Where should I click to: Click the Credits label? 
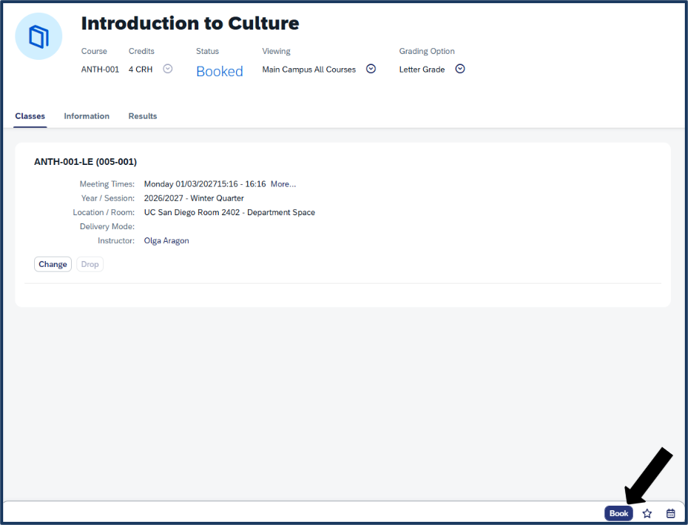[141, 51]
